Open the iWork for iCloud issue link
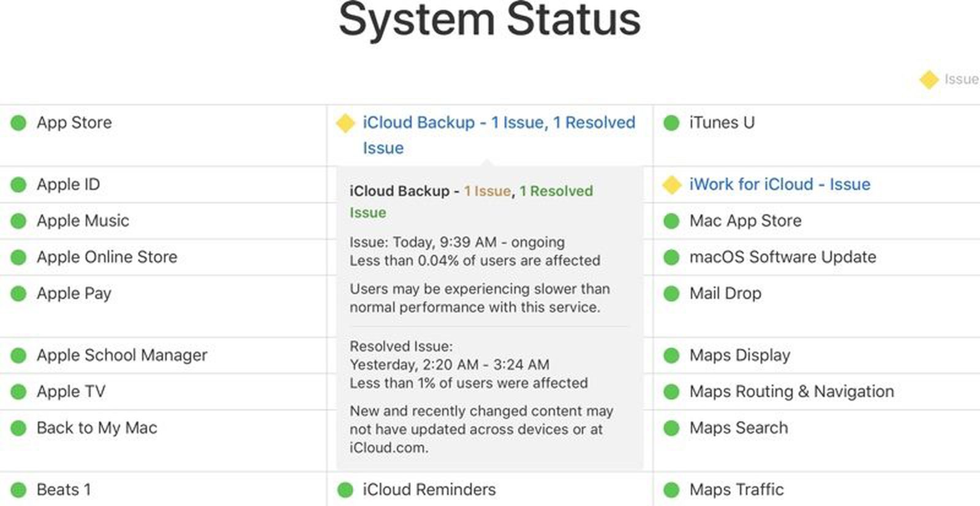Viewport: 980px width, 506px height. [x=780, y=184]
